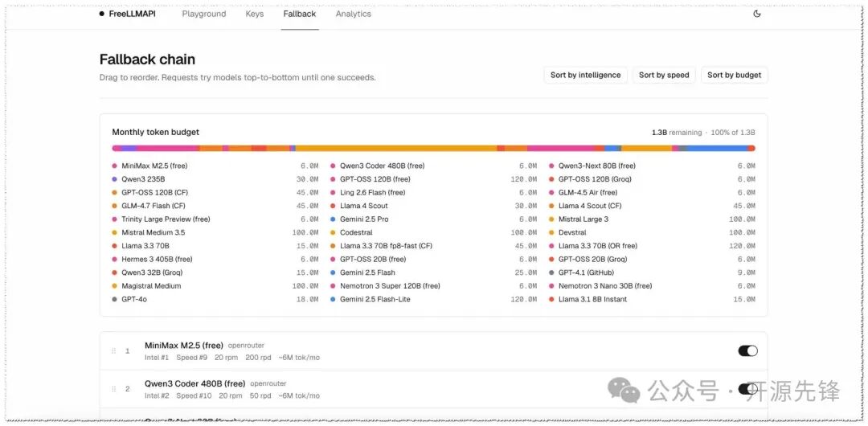Click the FreeLLMAPI logo dot
868x426 pixels.
click(x=102, y=14)
